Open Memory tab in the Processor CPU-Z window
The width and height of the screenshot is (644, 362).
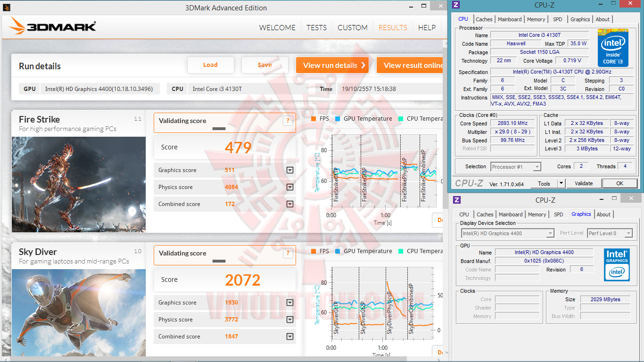[536, 19]
